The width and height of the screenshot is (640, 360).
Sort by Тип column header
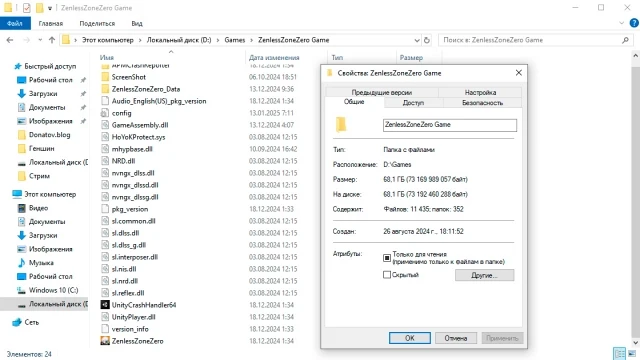(x=337, y=58)
